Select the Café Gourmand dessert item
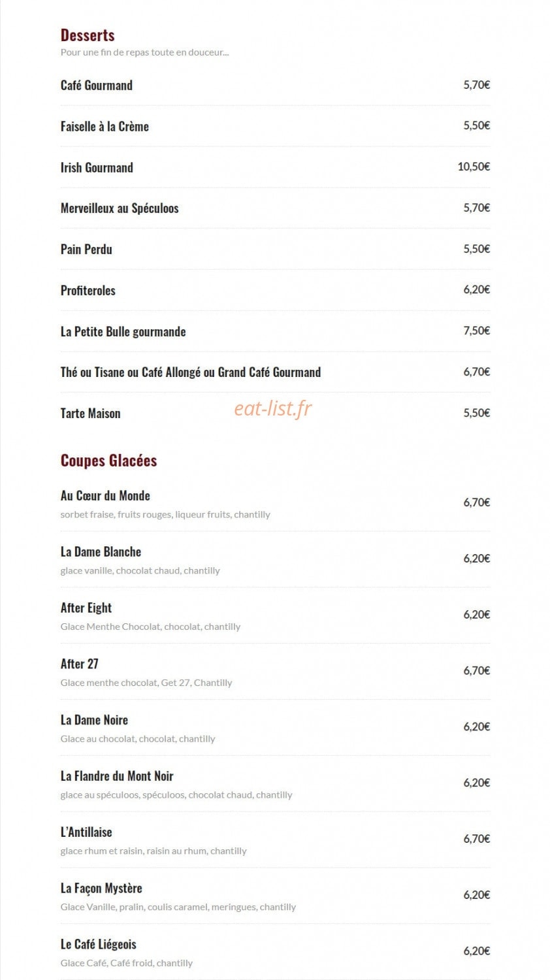This screenshot has height=980, width=550. click(97, 85)
